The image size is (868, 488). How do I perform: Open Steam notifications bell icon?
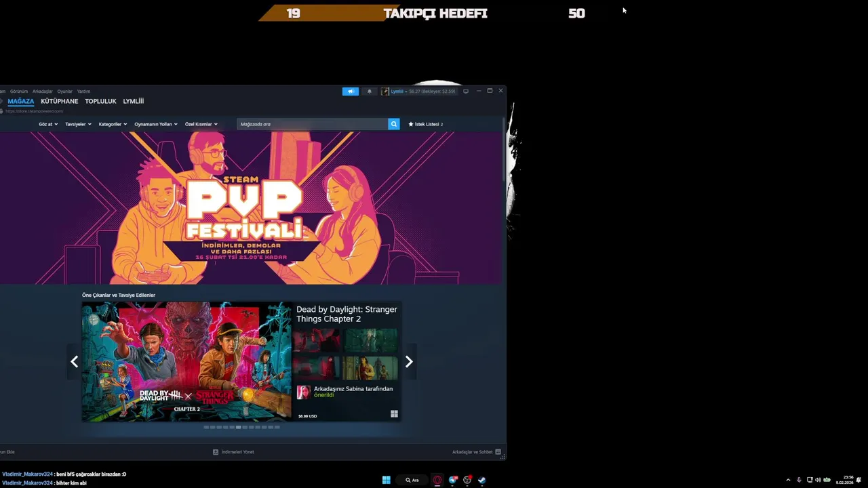pos(370,91)
